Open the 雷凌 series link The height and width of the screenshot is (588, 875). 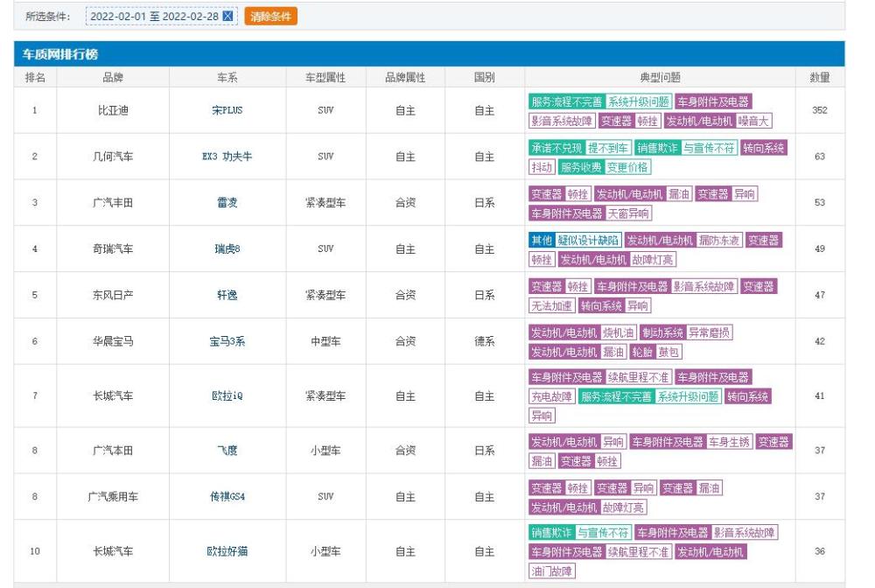[227, 202]
